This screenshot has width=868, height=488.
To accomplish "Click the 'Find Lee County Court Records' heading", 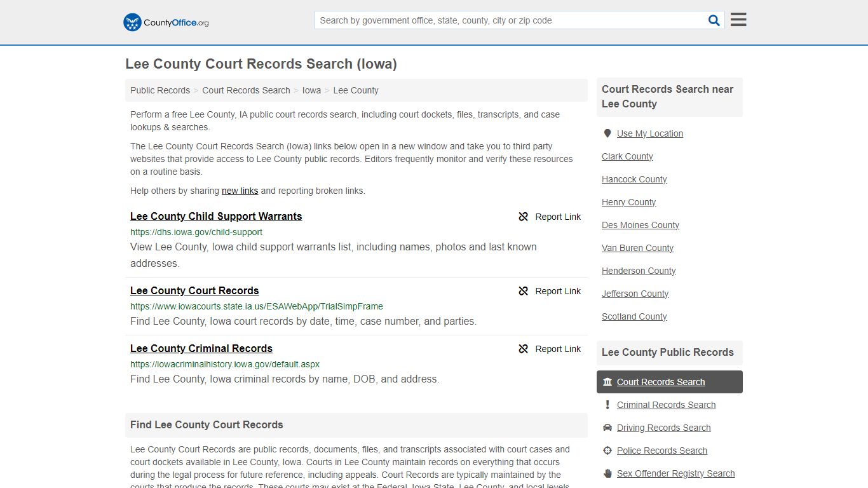I will coord(207,424).
